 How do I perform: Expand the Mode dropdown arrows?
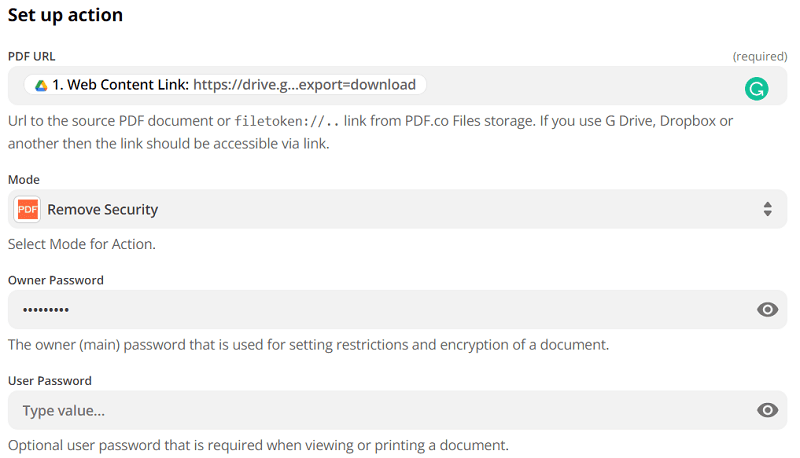tap(767, 210)
